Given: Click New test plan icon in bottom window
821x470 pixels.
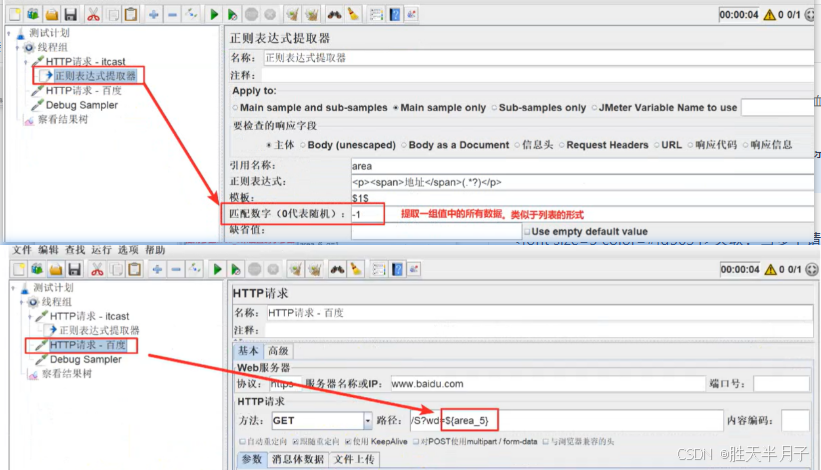Looking at the screenshot, I should pyautogui.click(x=19, y=270).
